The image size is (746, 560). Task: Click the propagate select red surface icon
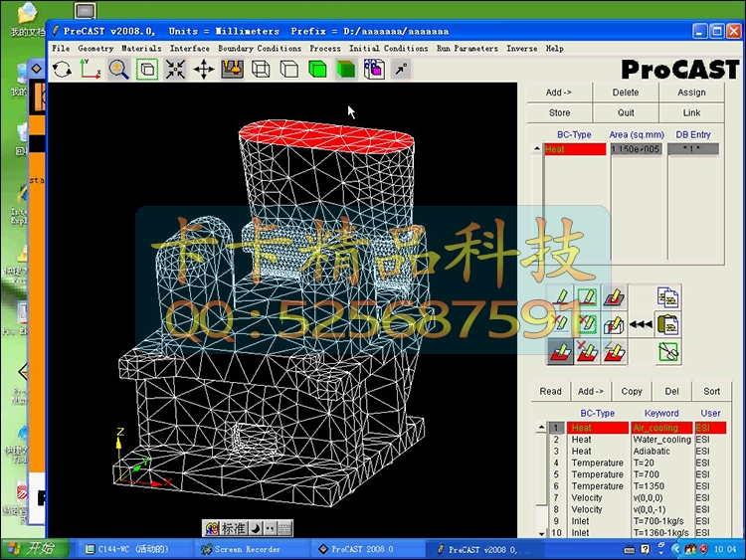tap(560, 352)
